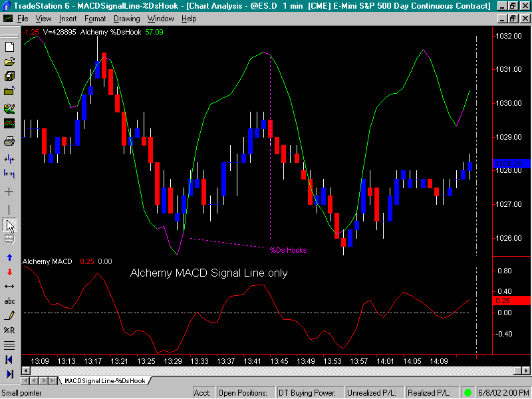Click the next-tab navigation arrow
Viewport: 532px width, 399px height.
click(x=43, y=380)
